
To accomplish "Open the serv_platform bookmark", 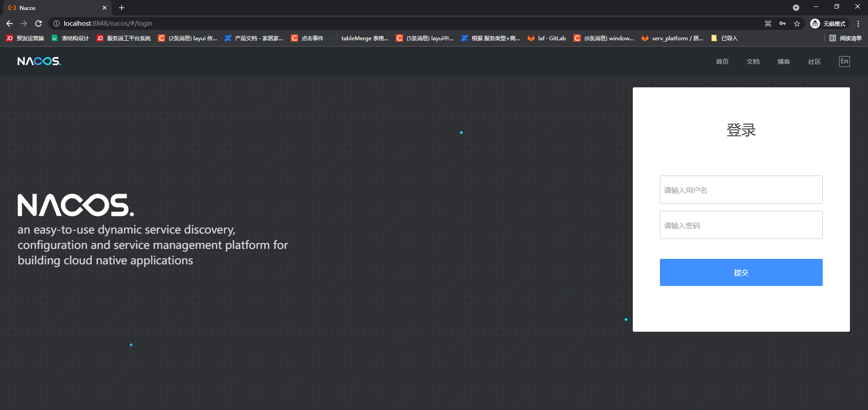I will [673, 38].
